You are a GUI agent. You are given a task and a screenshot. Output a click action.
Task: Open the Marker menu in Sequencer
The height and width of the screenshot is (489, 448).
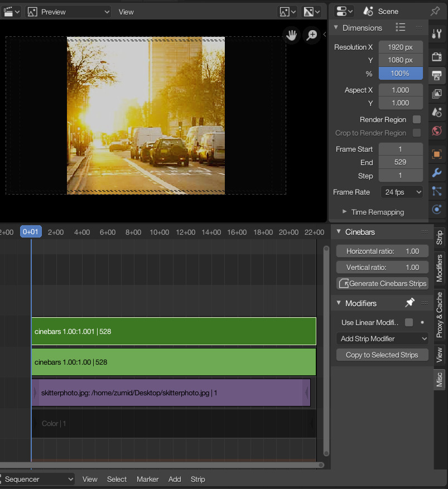147,479
